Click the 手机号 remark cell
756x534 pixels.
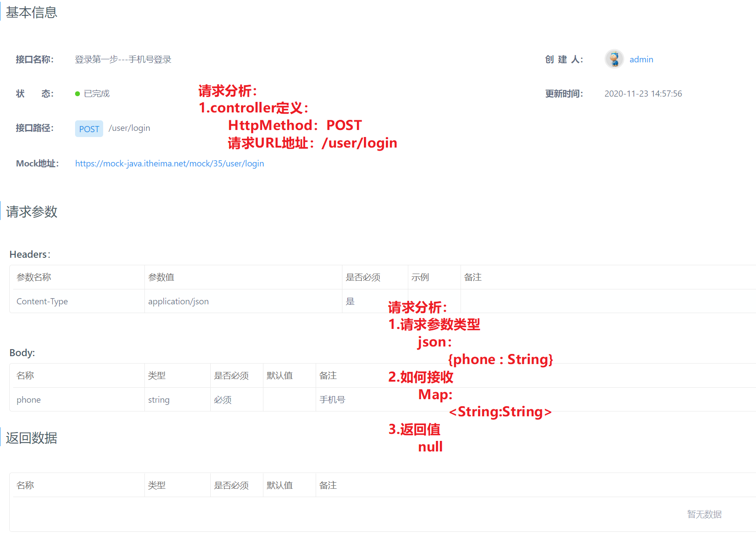click(x=332, y=400)
